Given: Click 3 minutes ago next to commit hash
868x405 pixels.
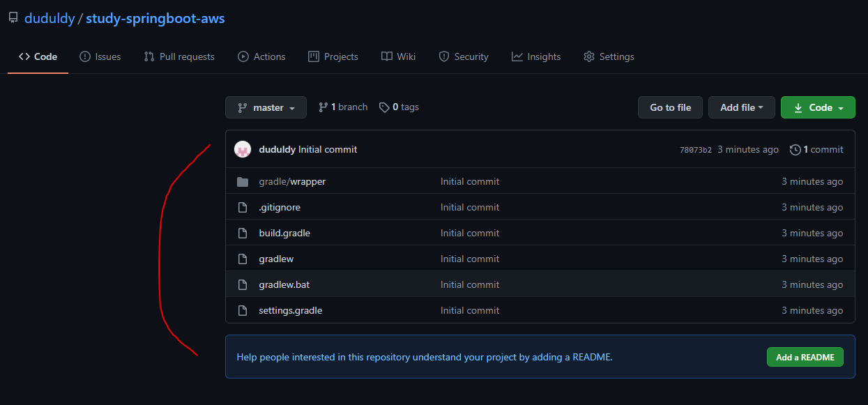Looking at the screenshot, I should click(748, 149).
